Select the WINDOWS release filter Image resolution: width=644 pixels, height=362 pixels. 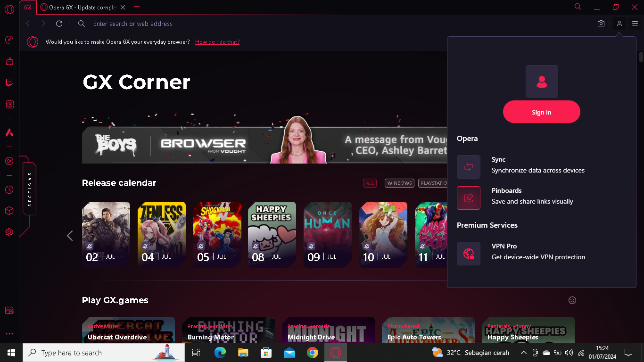click(400, 183)
